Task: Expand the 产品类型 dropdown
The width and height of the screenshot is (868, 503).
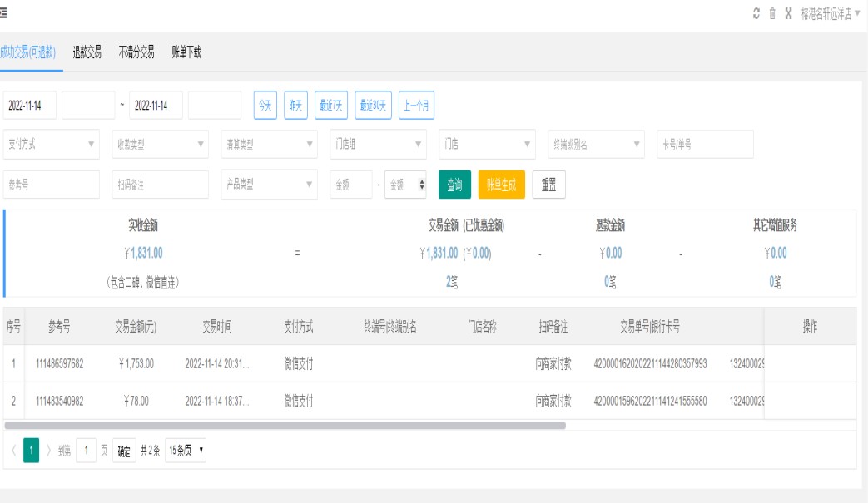Action: coord(269,185)
